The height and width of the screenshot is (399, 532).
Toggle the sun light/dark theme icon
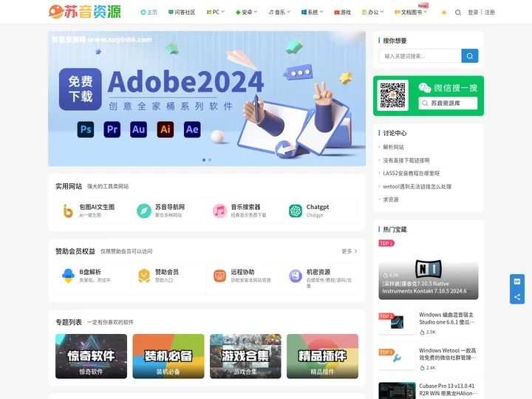[444, 13]
